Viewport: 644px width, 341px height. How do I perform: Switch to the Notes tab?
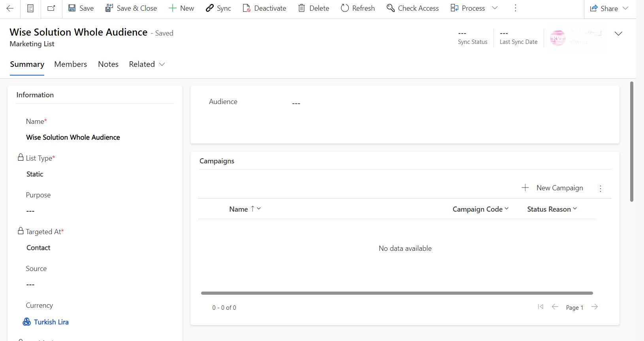click(x=108, y=64)
